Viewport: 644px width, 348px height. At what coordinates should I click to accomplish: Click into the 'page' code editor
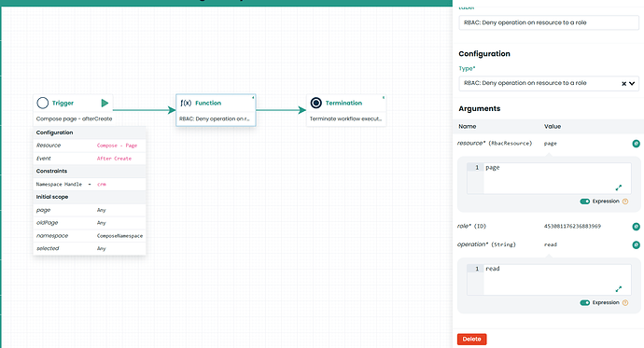(x=557, y=178)
